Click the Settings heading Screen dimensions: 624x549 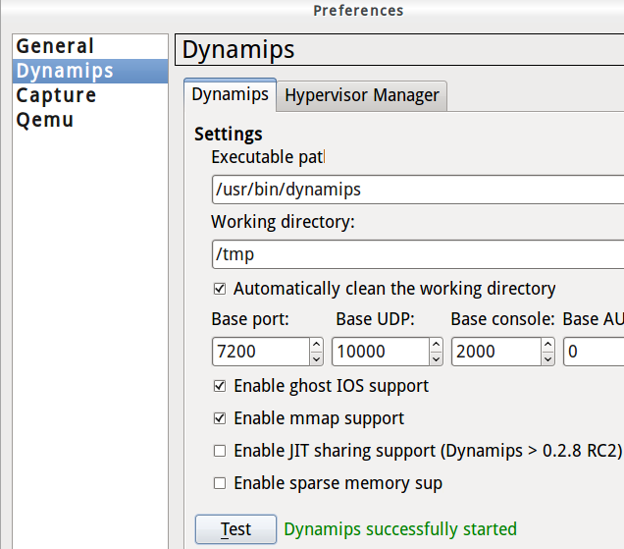click(x=228, y=134)
